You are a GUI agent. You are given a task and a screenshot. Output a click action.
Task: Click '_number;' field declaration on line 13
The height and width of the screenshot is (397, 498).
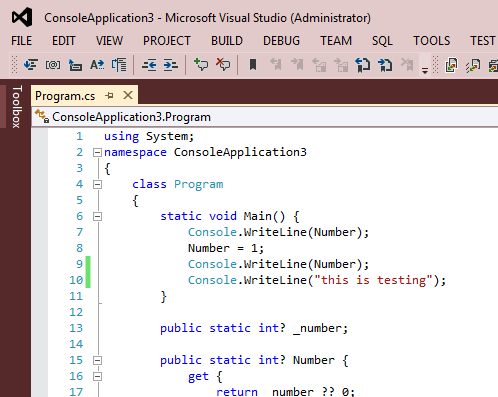[321, 328]
